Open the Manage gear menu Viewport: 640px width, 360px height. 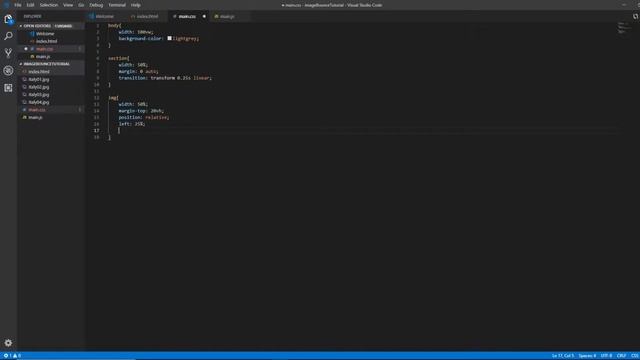[x=8, y=343]
